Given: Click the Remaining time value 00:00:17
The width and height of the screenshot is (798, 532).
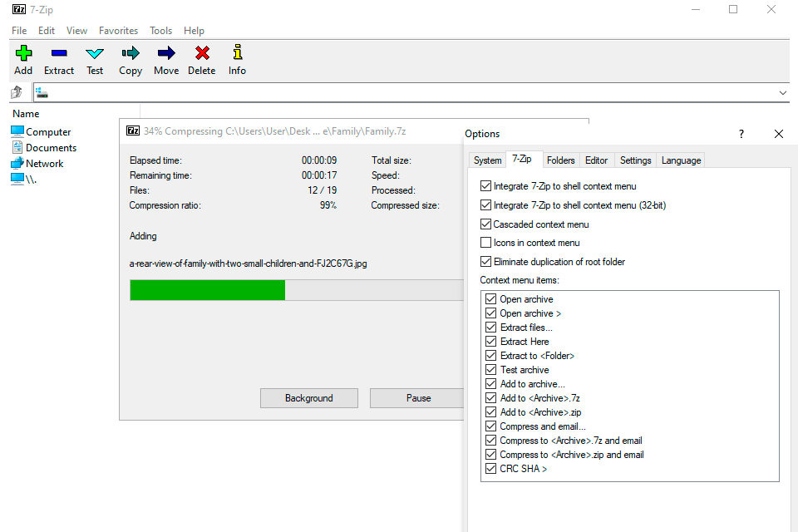Looking at the screenshot, I should (319, 175).
